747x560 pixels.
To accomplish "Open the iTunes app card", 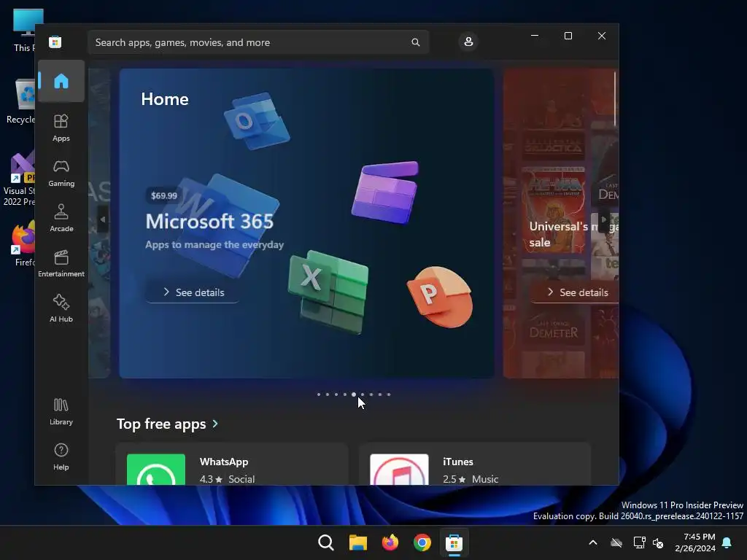I will click(475, 464).
